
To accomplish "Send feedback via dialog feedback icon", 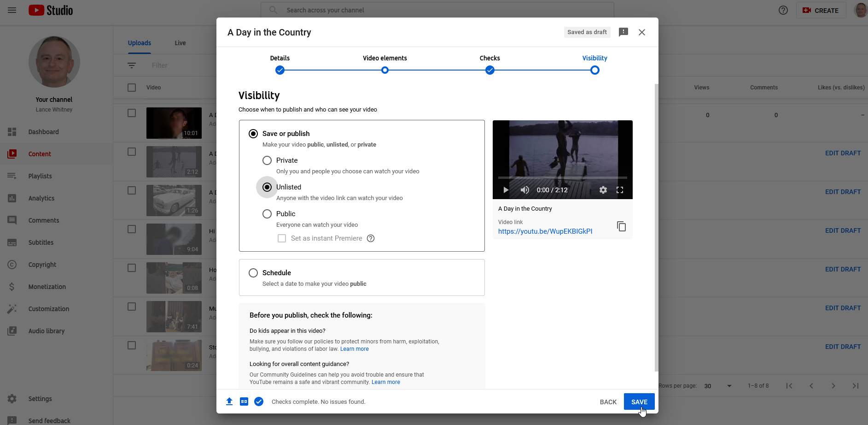I will [x=623, y=32].
